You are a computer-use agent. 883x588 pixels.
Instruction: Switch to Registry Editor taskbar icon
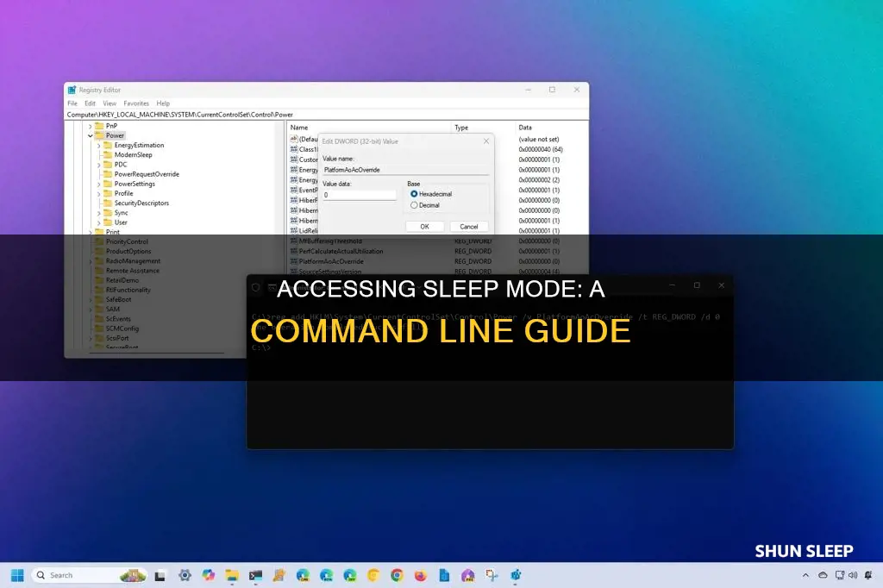click(516, 575)
